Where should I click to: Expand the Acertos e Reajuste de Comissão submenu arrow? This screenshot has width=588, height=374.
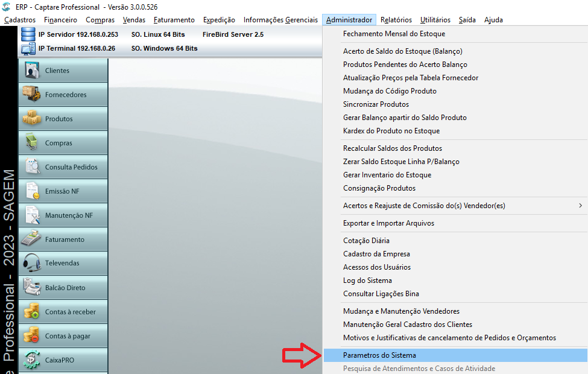[x=580, y=206]
